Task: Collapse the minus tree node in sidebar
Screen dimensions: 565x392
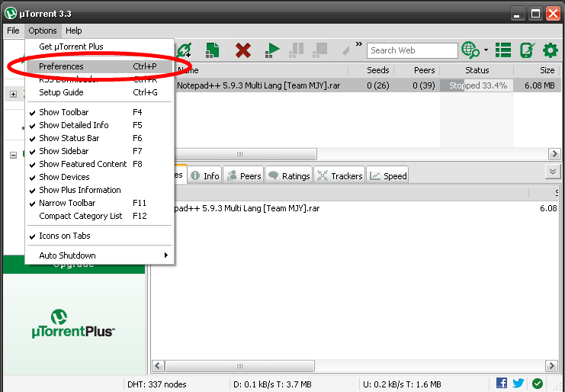Action: click(13, 156)
